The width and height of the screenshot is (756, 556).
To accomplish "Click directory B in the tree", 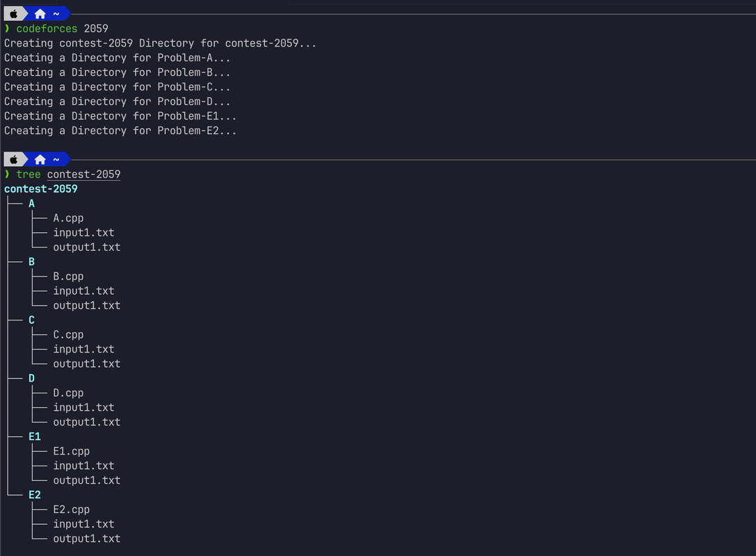I will tap(32, 262).
